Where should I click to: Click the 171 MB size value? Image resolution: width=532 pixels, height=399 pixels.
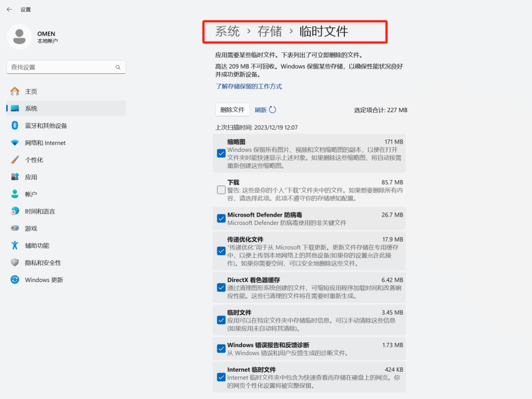[394, 142]
